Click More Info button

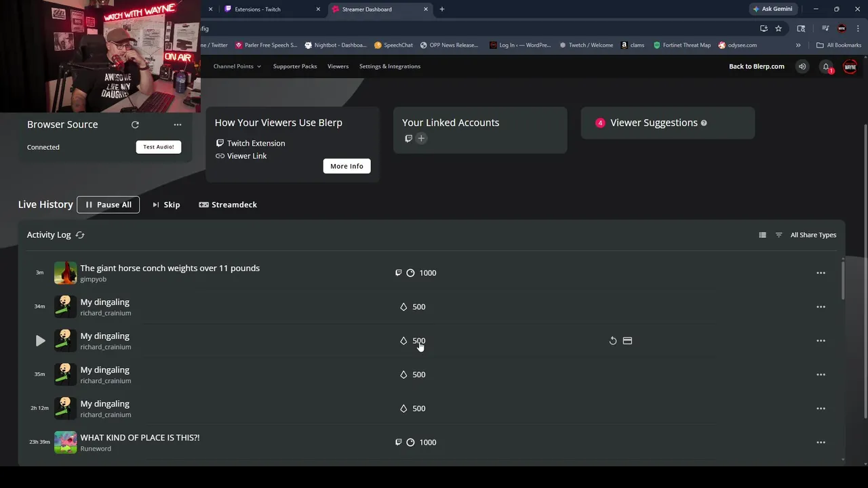pos(347,166)
